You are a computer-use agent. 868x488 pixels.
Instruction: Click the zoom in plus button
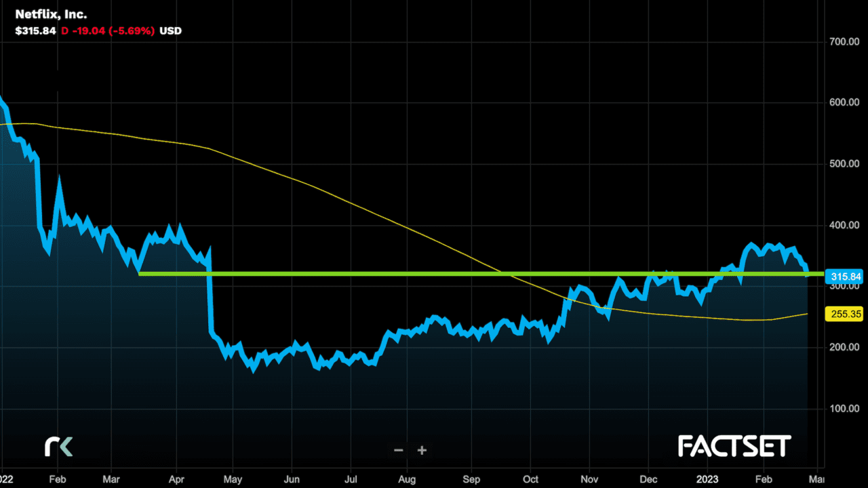click(x=422, y=450)
